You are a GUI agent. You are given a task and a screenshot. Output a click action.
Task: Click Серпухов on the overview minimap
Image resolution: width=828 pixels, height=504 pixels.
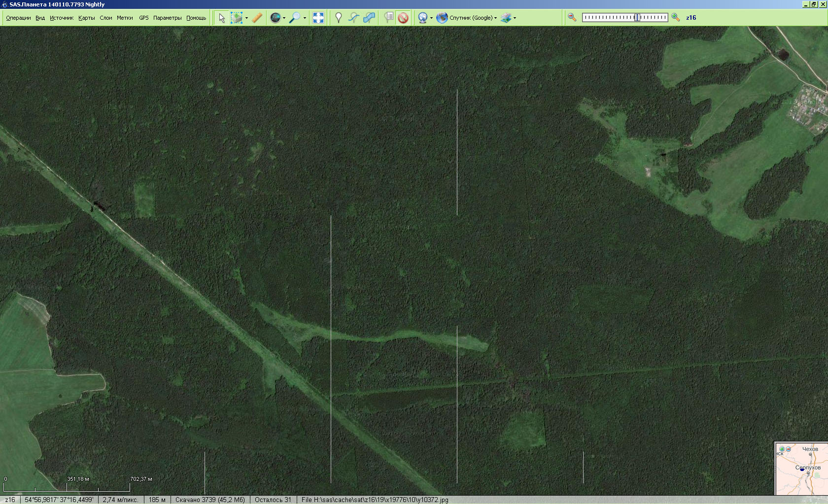(807, 468)
